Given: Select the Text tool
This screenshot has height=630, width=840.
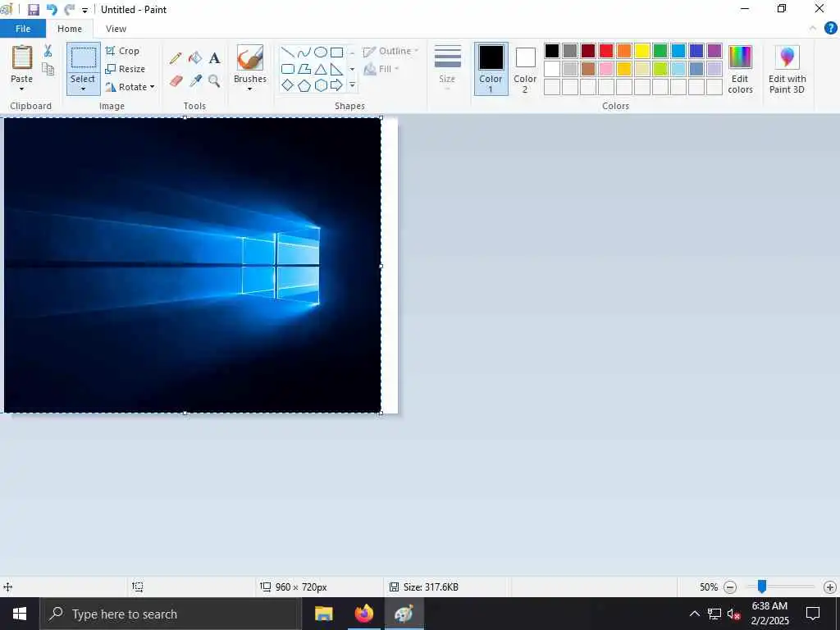Looking at the screenshot, I should (214, 58).
